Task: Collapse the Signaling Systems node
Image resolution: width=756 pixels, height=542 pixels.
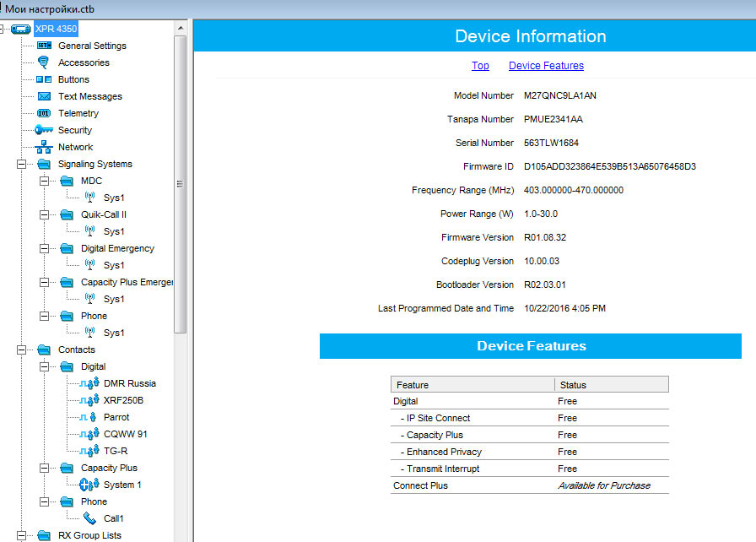Action: (21, 164)
